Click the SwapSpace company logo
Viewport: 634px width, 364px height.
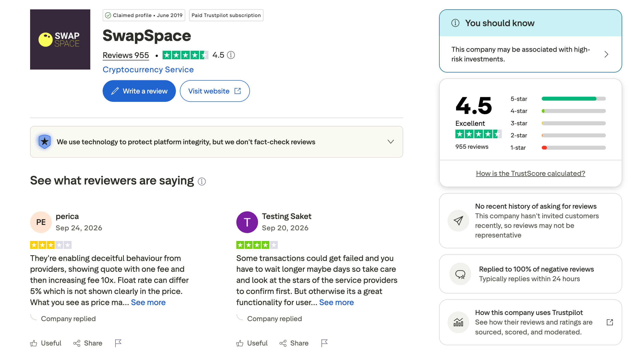(60, 39)
